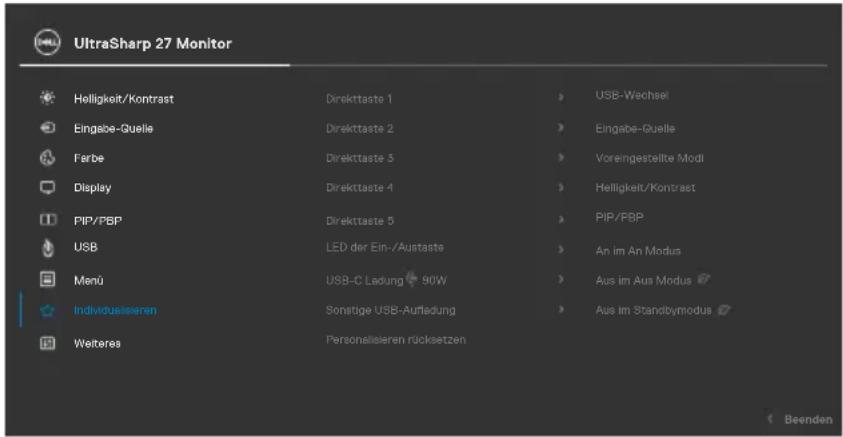The image size is (843, 437).
Task: Click the UltraSharp 27 Monitor title
Action: (x=153, y=43)
